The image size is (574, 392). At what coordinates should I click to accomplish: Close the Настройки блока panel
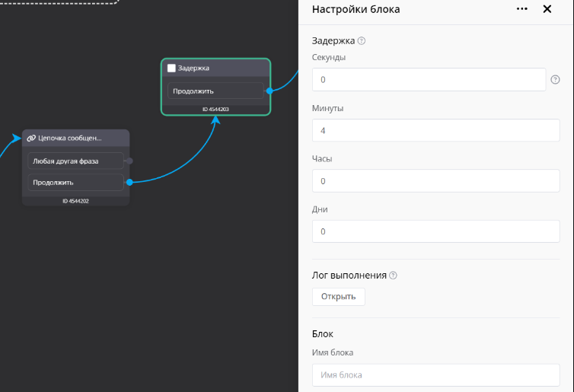tap(547, 9)
